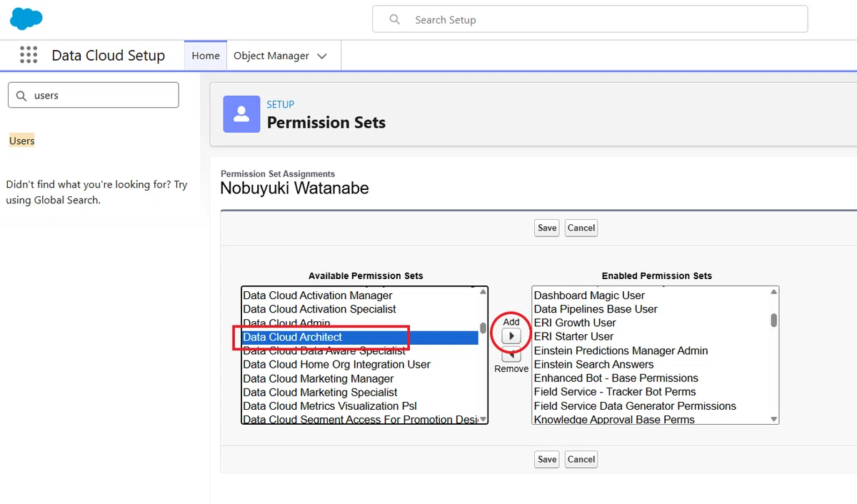This screenshot has width=857, height=504.
Task: Open the Users setup link
Action: (x=22, y=141)
